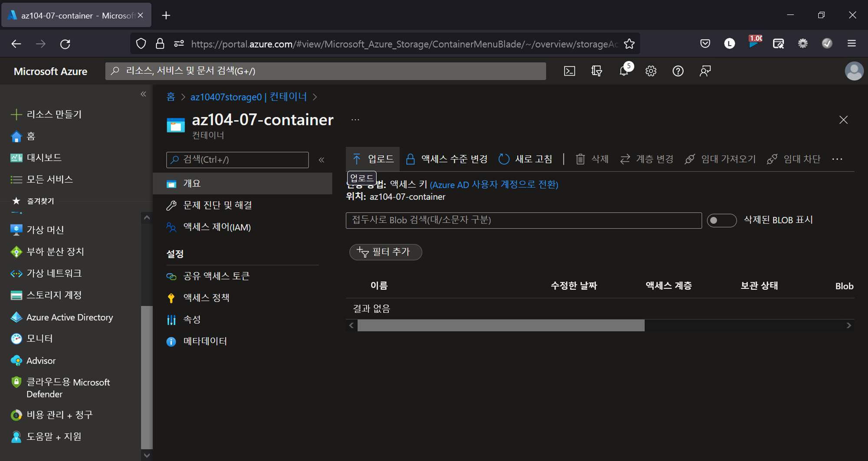The image size is (868, 461).
Task: Click 업로드 upload toolbar button
Action: pos(373,159)
